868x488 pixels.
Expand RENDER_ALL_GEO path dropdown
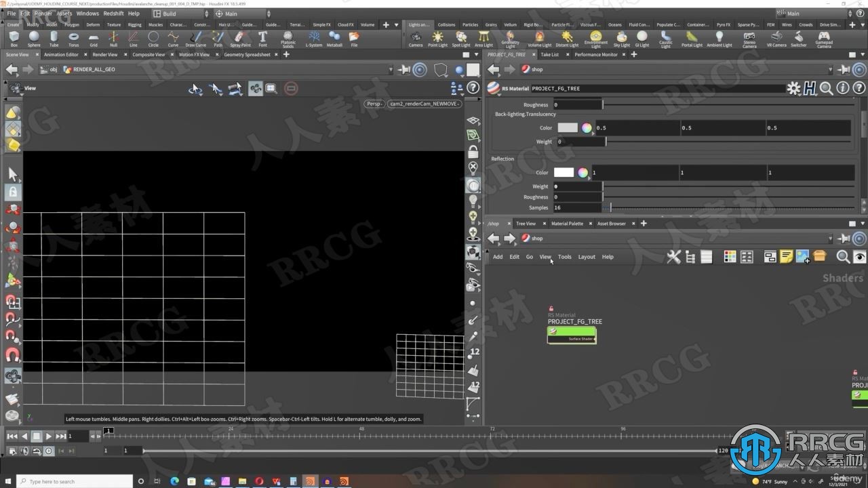pos(391,69)
